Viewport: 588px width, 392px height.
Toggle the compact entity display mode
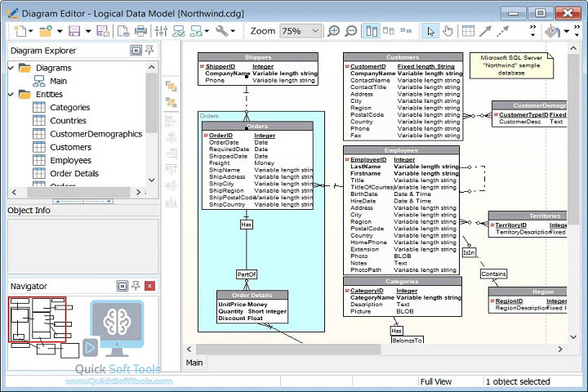click(406, 31)
